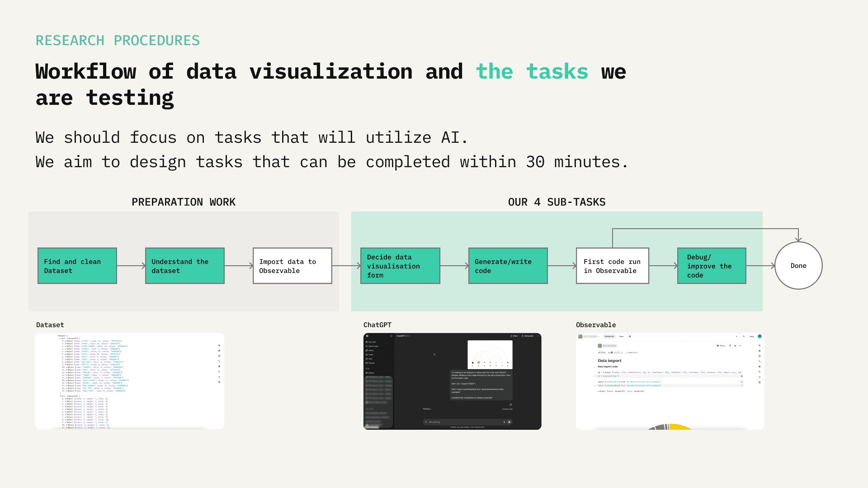Open the ChatGPT 5.1 model dropdown
Image resolution: width=868 pixels, height=488 pixels.
click(403, 336)
